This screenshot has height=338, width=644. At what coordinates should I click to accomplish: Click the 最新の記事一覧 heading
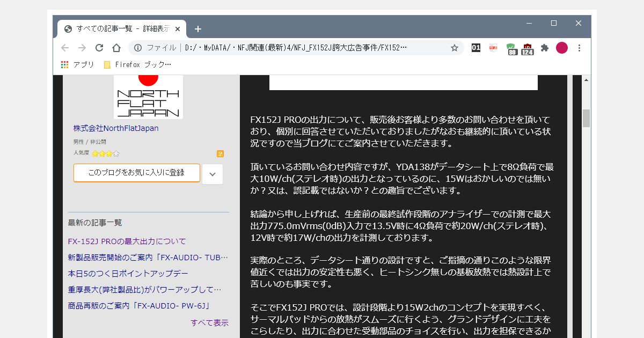click(95, 223)
